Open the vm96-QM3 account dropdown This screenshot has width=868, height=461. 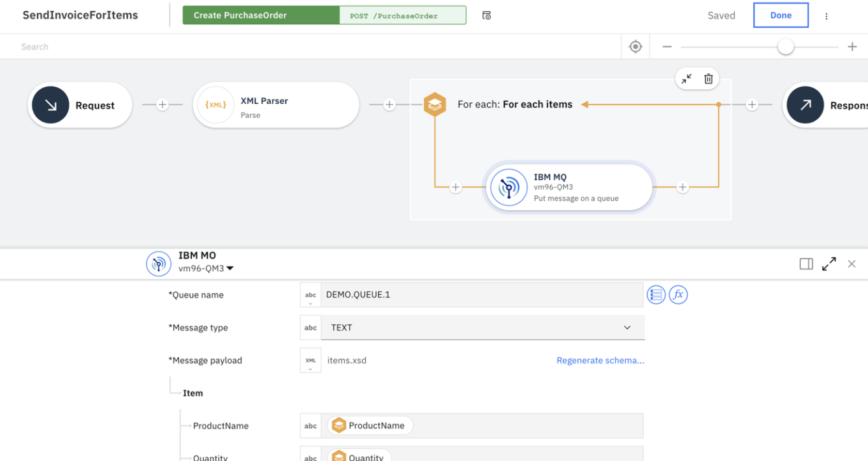point(206,269)
